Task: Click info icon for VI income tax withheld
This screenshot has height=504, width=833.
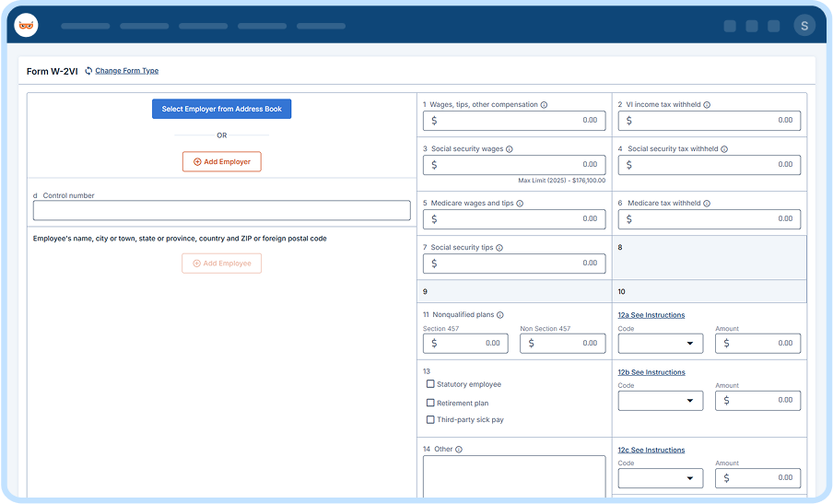Action: pyautogui.click(x=707, y=105)
